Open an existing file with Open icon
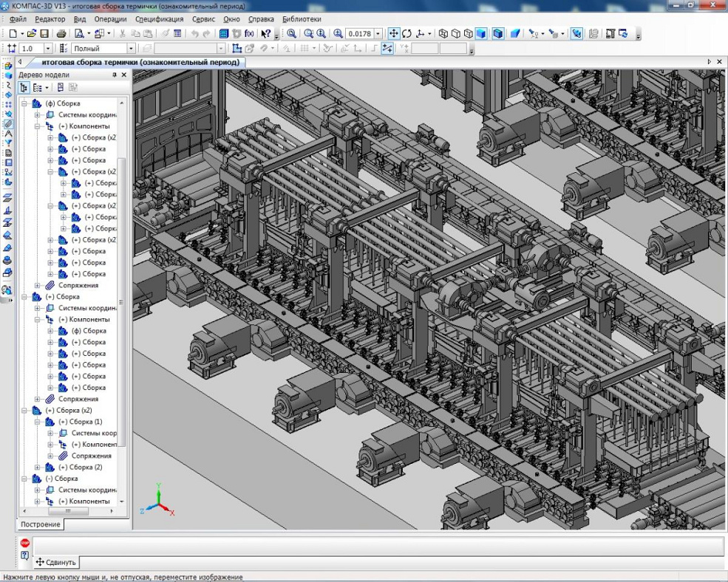 (32, 34)
